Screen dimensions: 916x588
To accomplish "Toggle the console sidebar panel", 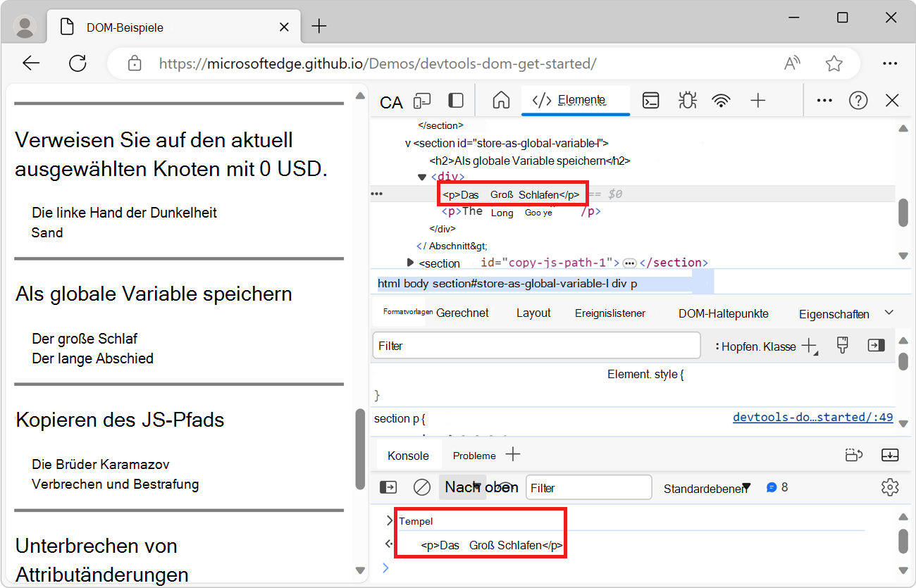I will [x=388, y=487].
